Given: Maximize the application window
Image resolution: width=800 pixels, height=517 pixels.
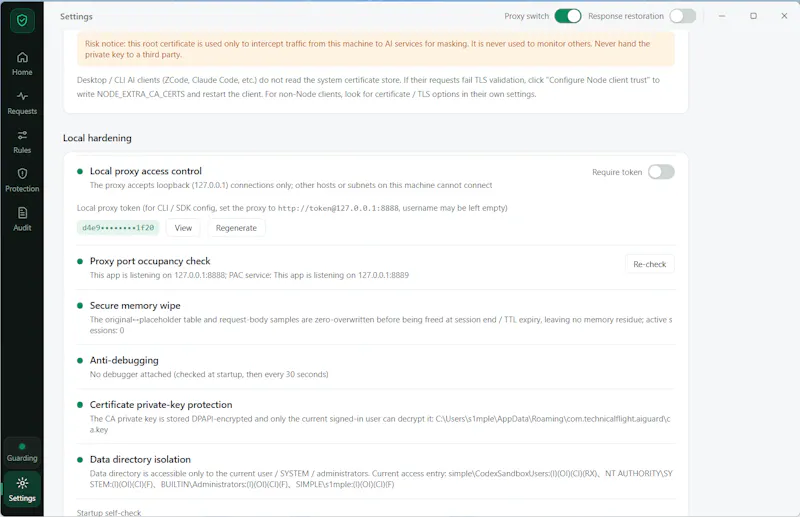Looking at the screenshot, I should tap(753, 16).
